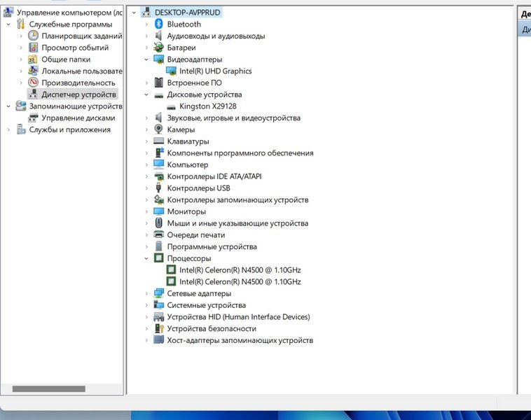Click the Cameras (Камеры) category icon
The width and height of the screenshot is (531, 420).
tap(158, 129)
